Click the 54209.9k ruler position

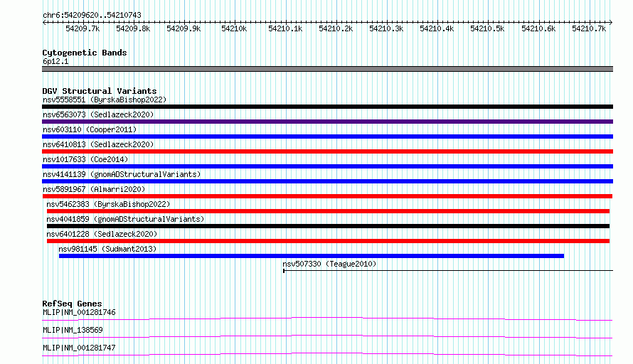[183, 28]
